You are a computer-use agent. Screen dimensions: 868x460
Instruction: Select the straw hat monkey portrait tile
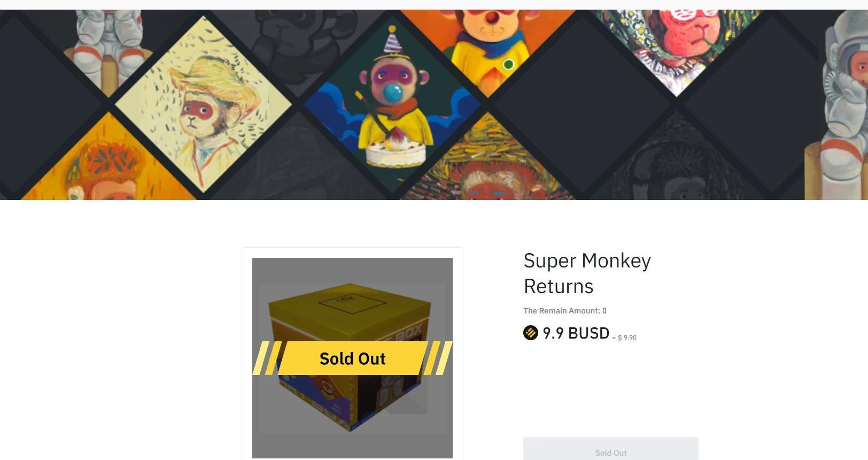(203, 104)
